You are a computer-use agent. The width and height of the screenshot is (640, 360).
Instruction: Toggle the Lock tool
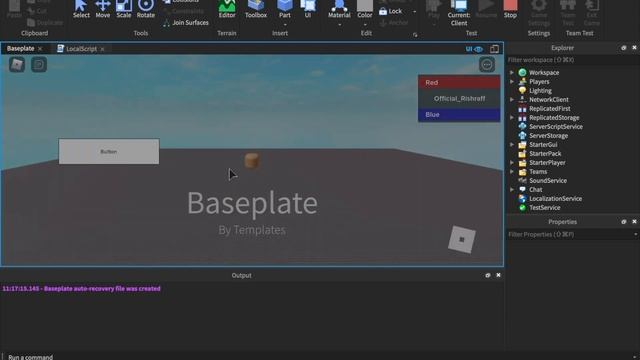(x=391, y=11)
